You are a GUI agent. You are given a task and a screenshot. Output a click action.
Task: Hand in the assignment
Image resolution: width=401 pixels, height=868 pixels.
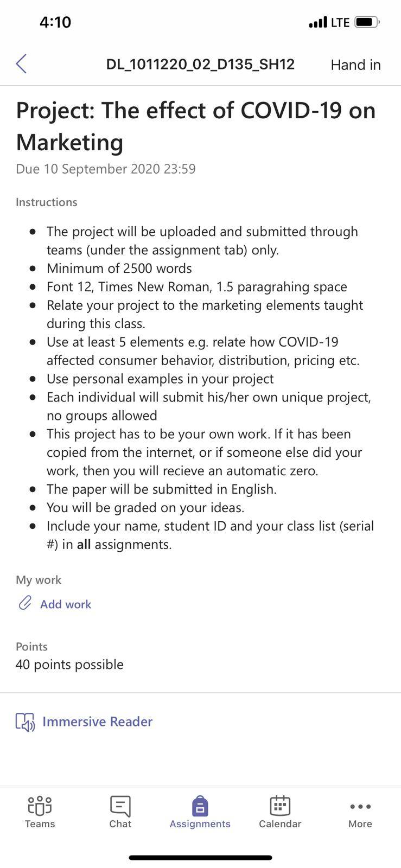tap(355, 65)
